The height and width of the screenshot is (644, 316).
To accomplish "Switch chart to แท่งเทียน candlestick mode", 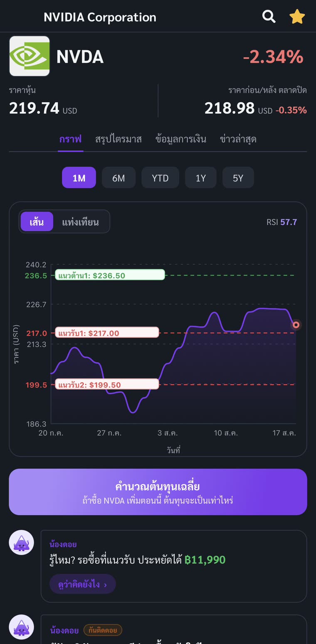I will [81, 221].
